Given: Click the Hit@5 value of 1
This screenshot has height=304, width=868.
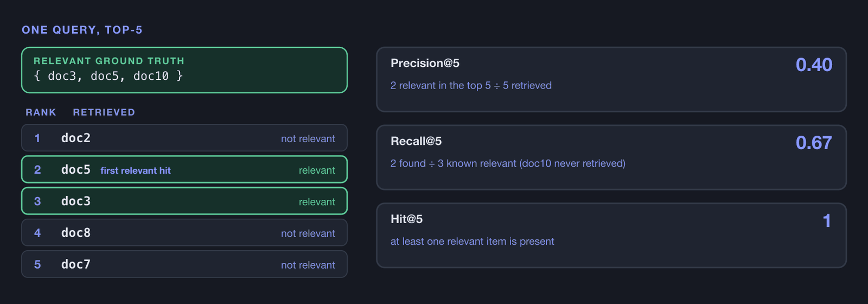Looking at the screenshot, I should pos(827,221).
